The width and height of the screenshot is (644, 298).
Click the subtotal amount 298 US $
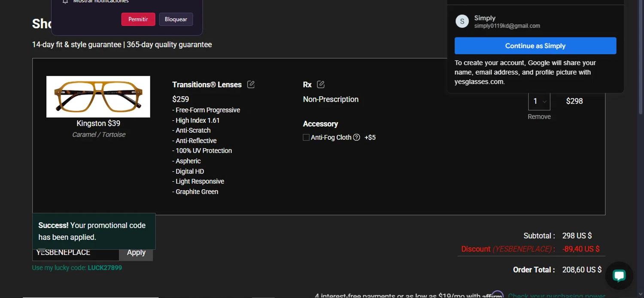pos(577,236)
